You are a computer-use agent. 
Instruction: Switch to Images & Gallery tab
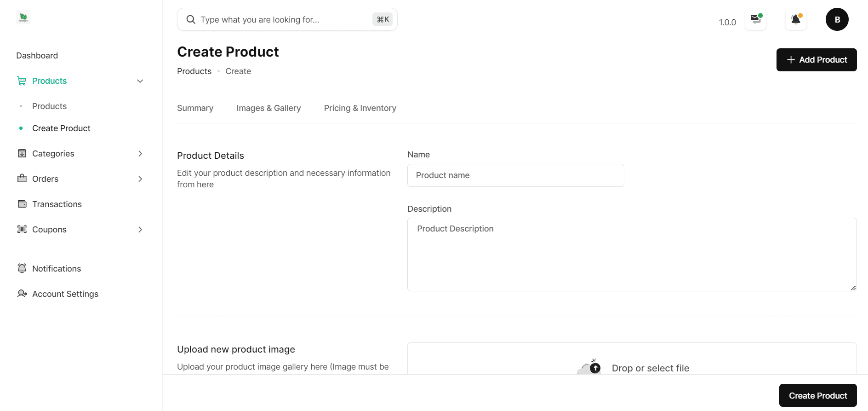click(268, 108)
